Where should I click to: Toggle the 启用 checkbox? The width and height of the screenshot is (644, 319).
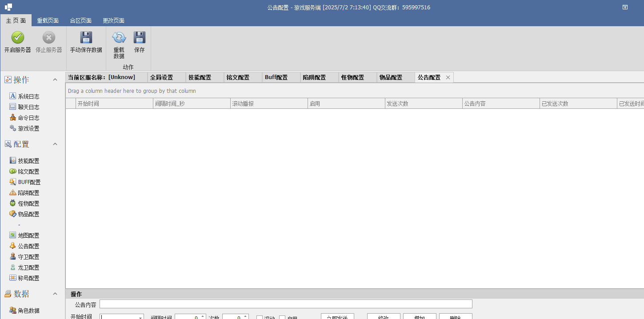point(282,318)
